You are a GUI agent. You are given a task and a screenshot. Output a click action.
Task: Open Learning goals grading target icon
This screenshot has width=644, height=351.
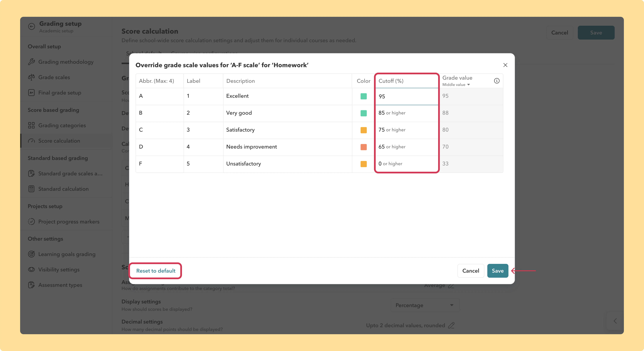[32, 254]
